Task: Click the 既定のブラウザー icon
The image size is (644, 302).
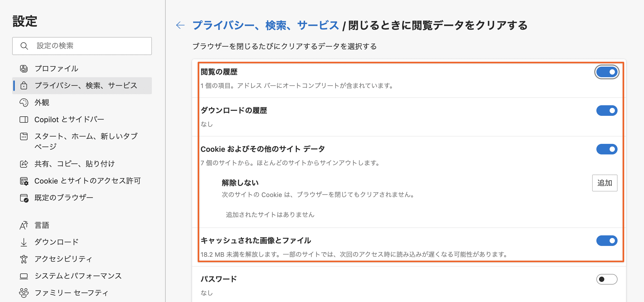Action: point(24,198)
